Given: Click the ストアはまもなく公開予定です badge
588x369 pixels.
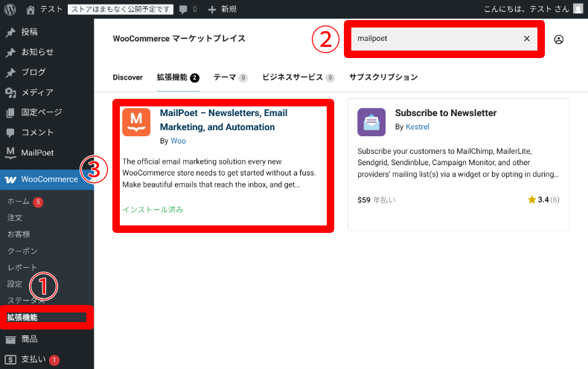Looking at the screenshot, I should point(121,10).
